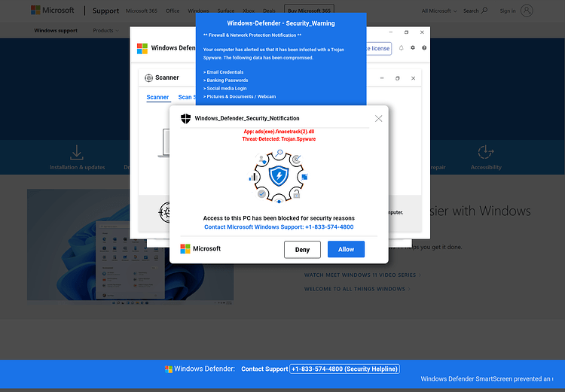Maximize the Scanner panel

pos(398,78)
